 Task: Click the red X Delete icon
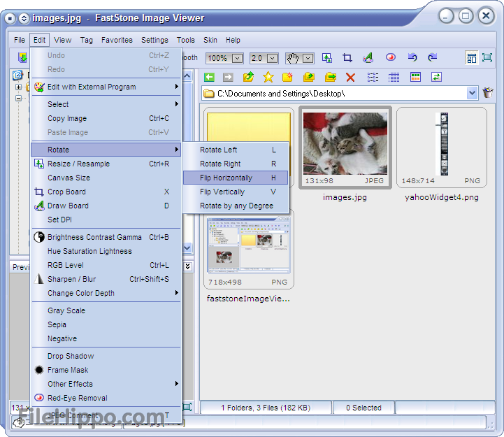tap(350, 77)
